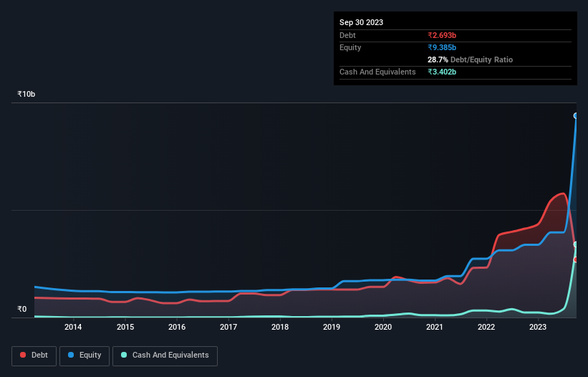
Task: Click the ₹3.402b cash value in tooltip
Action: (x=442, y=72)
